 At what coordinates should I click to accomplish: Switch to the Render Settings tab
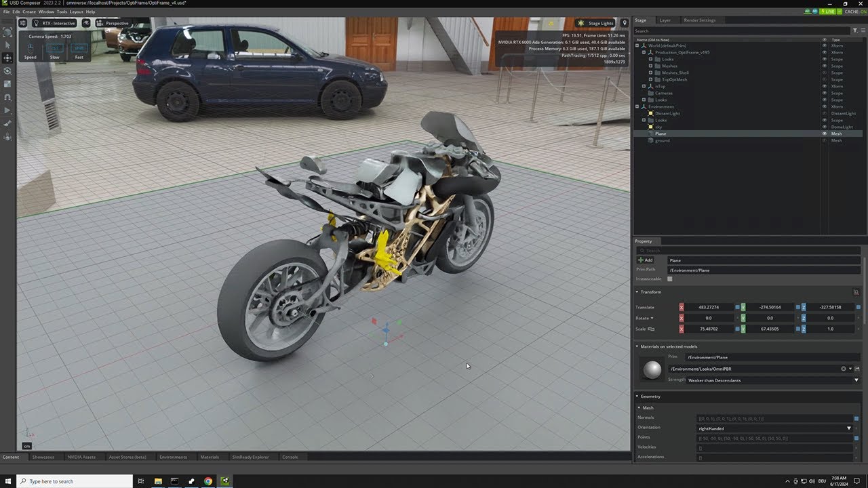click(x=699, y=20)
